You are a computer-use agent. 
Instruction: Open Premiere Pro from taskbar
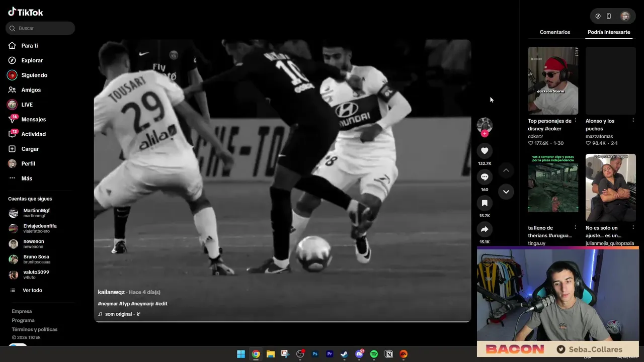coord(330,354)
